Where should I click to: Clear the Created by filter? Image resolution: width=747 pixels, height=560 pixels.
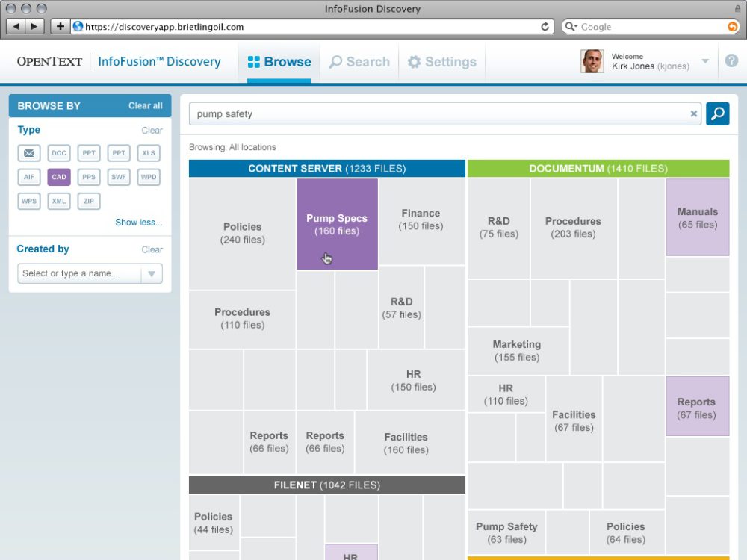click(152, 249)
